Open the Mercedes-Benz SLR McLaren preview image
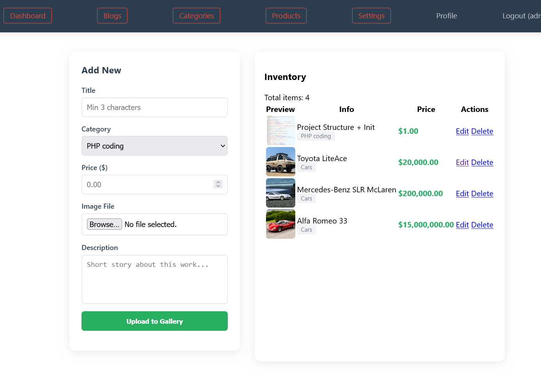The width and height of the screenshot is (541, 392). click(280, 193)
